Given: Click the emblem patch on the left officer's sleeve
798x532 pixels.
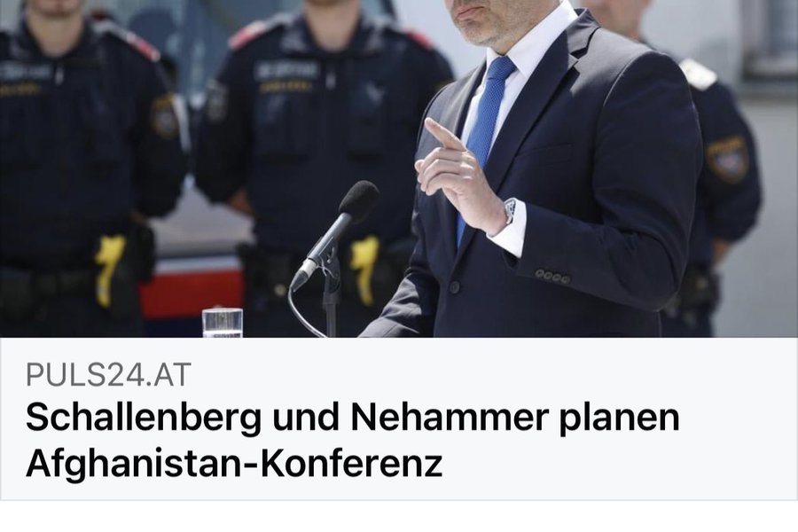Looking at the screenshot, I should (166, 117).
